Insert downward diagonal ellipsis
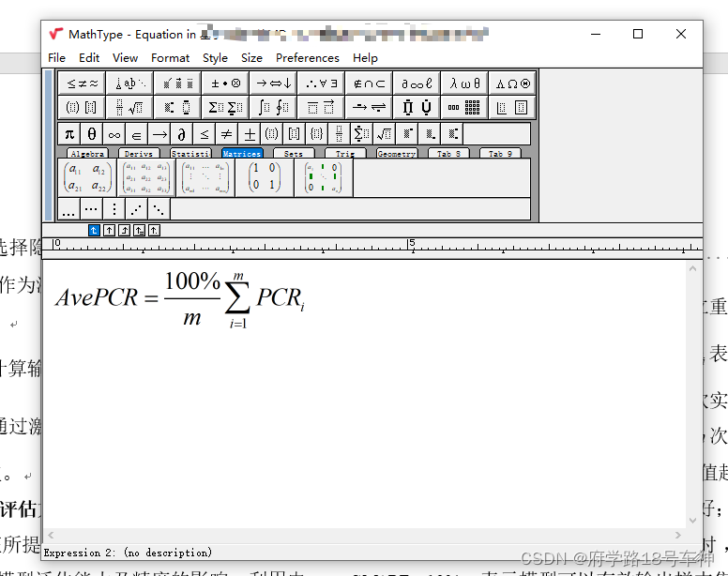 (159, 209)
